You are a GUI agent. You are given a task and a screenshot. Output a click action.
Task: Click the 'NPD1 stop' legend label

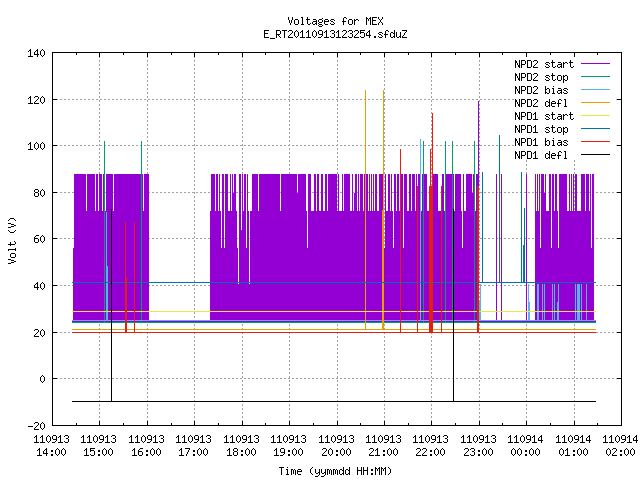point(541,129)
